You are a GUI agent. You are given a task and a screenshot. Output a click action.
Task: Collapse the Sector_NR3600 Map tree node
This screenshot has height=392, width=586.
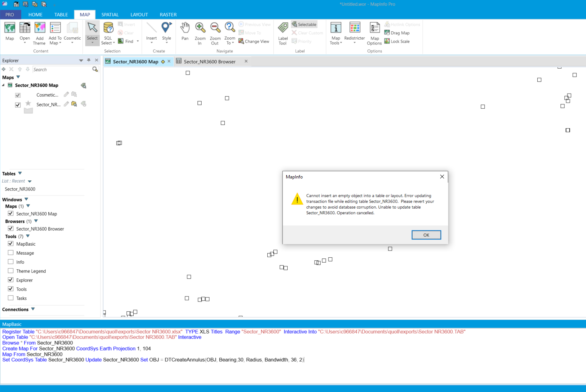(3, 85)
